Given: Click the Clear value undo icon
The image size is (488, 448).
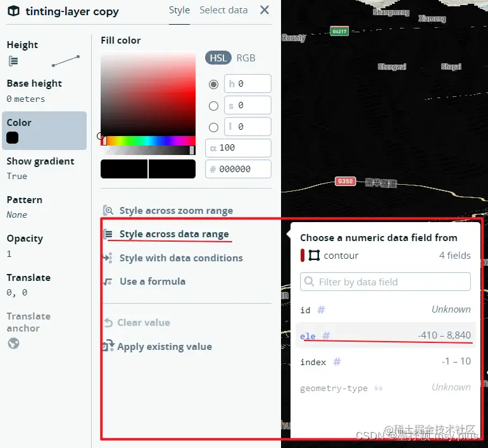Looking at the screenshot, I should pyautogui.click(x=108, y=323).
